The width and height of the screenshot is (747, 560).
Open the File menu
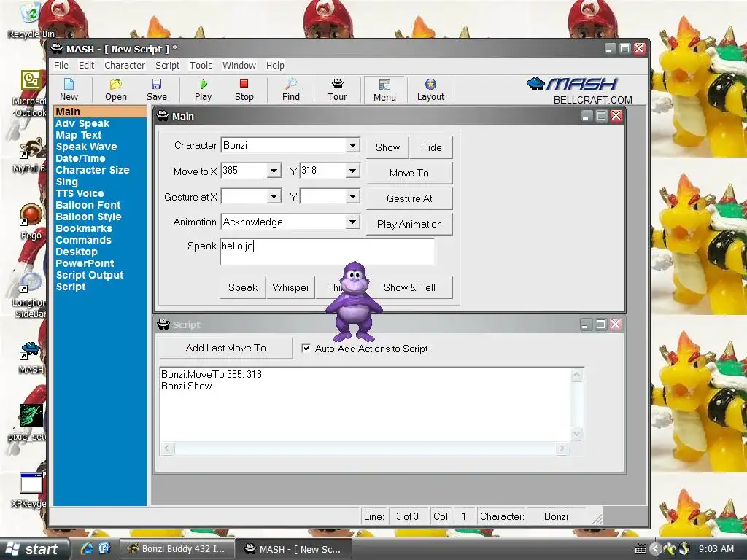[x=61, y=65]
